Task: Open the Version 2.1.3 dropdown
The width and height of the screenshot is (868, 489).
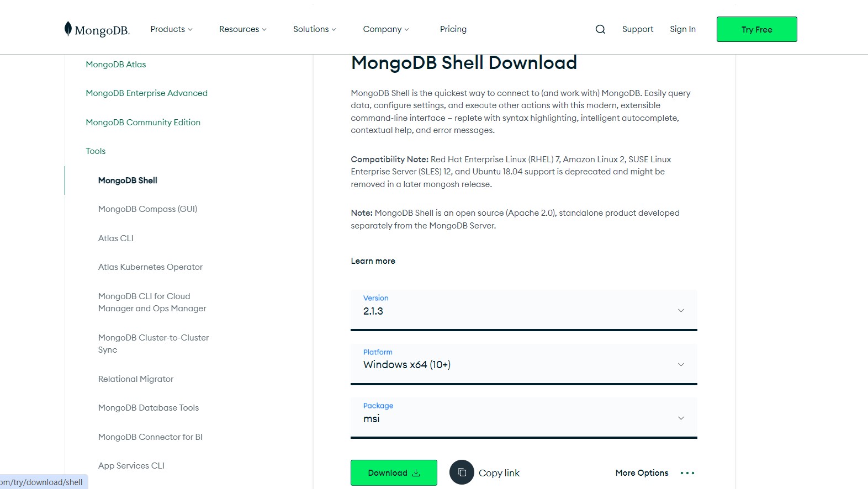Action: [x=523, y=310]
